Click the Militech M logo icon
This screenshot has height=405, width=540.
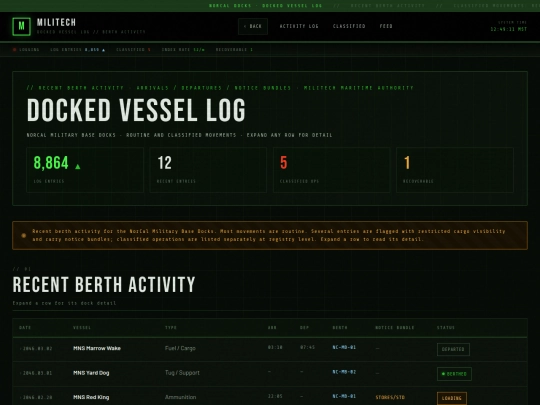pos(21,26)
